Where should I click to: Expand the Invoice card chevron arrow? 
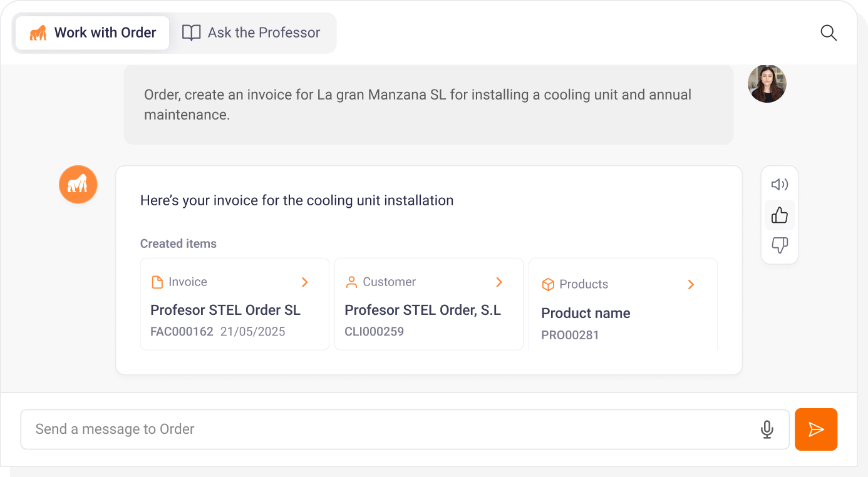pos(305,282)
